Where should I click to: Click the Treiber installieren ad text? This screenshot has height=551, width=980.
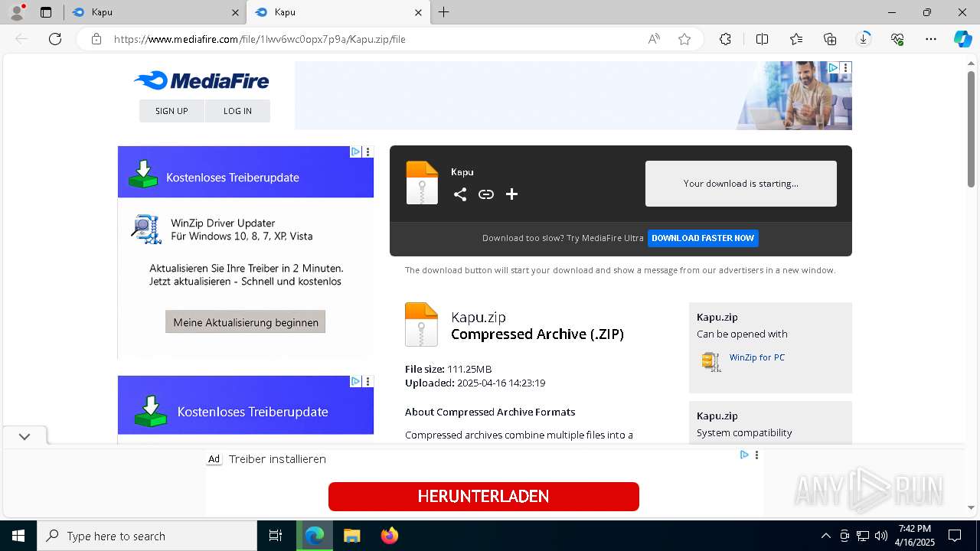click(x=277, y=459)
